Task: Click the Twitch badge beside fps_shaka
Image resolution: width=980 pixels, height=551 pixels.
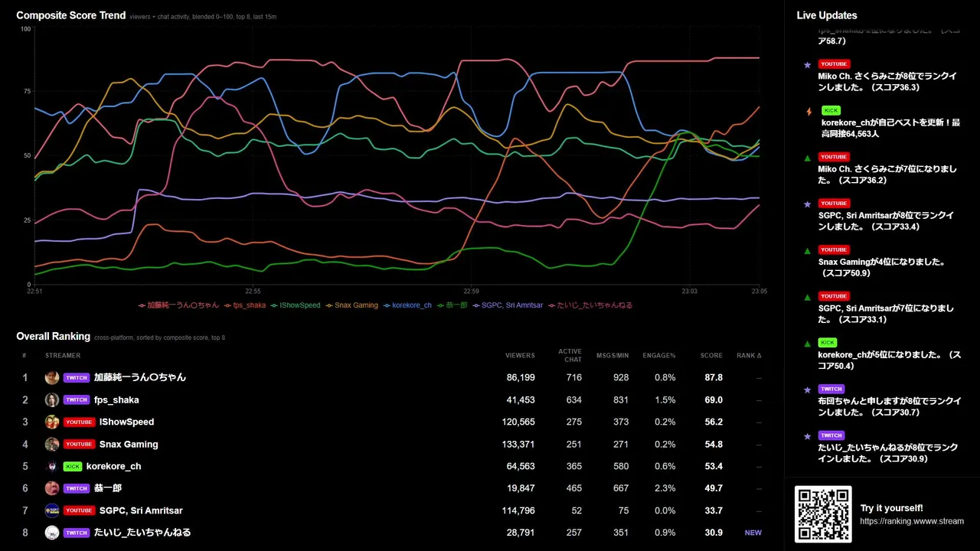Action: (77, 399)
